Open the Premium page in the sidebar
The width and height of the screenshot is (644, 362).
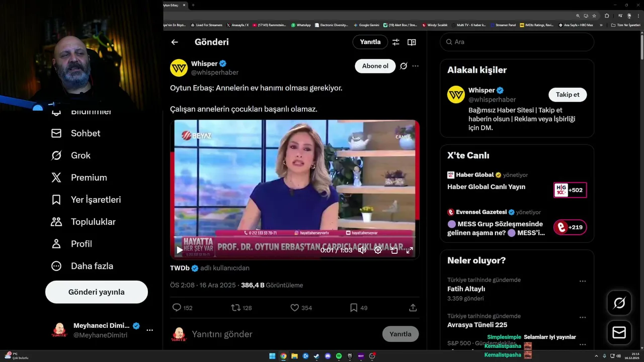pyautogui.click(x=79, y=177)
